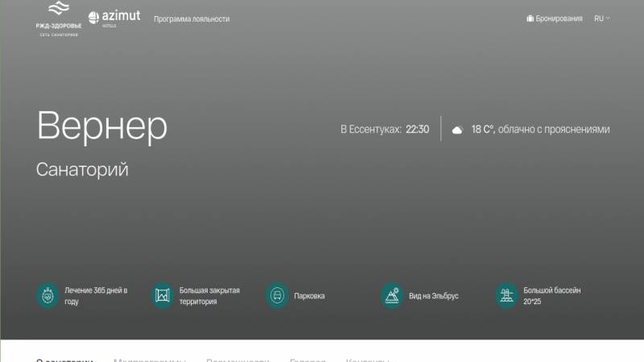Click the Вернер sanatorium heading
Screen dimensions: 644x362
coord(102,126)
